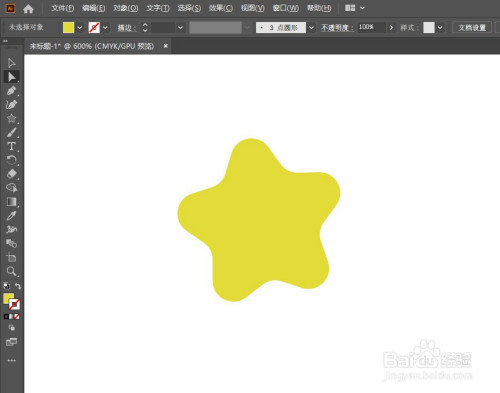The image size is (500, 393).
Task: Select the Blend tool
Action: pos(11,244)
